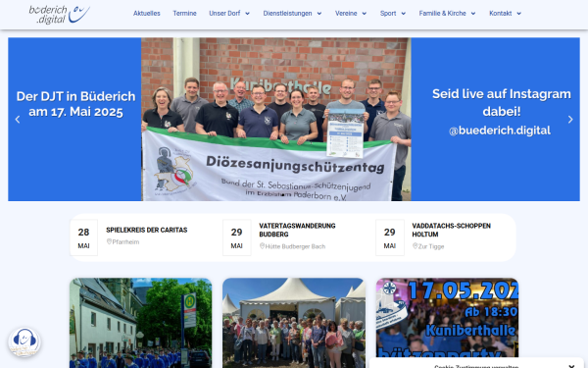Viewport: 588px width, 368px height.
Task: Click the buederich.digital logo
Action: click(x=59, y=15)
